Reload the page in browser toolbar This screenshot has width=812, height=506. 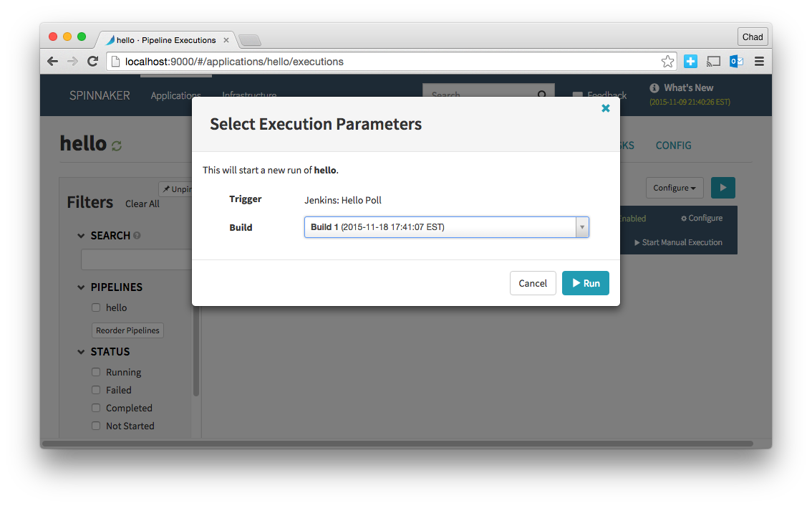92,62
